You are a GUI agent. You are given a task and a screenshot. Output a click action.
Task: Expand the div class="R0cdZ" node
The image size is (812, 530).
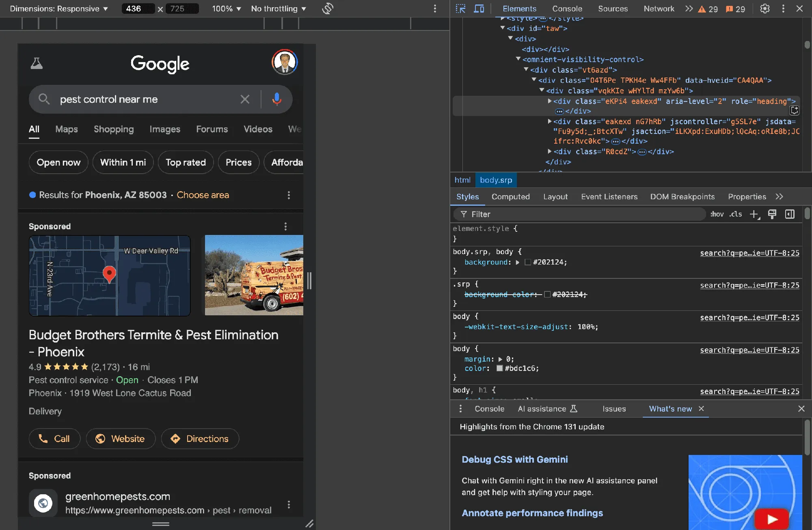(550, 151)
